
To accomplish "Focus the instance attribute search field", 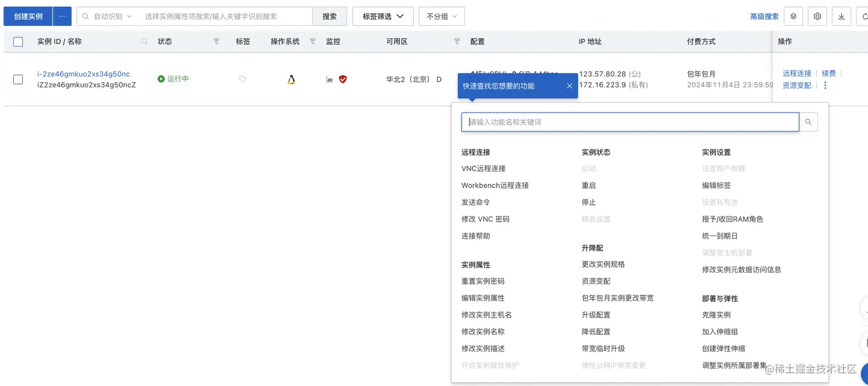I will tap(226, 17).
